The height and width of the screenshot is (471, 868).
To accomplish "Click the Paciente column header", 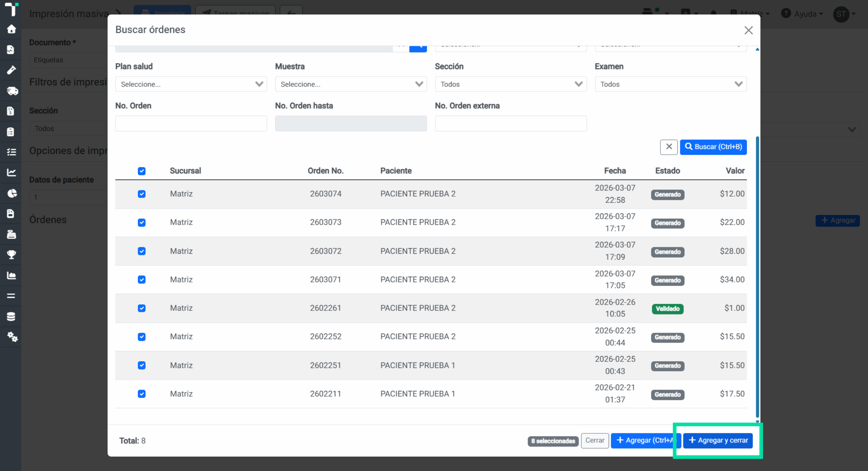I will pyautogui.click(x=396, y=171).
